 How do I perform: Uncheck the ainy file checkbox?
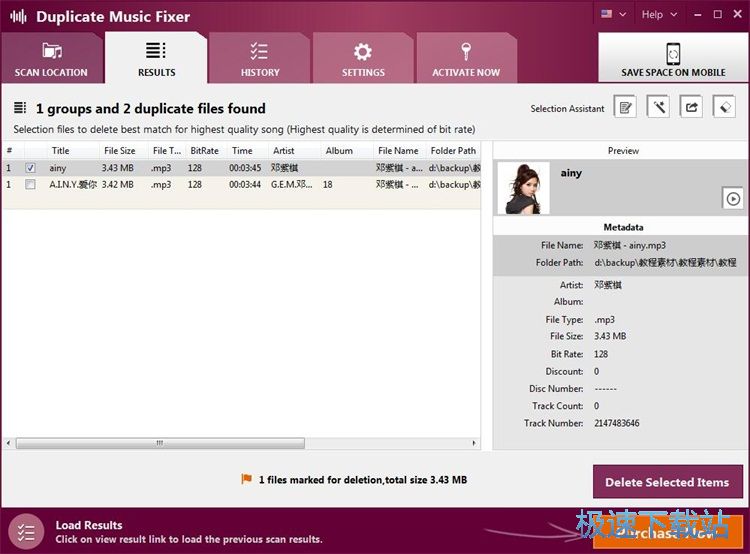[31, 168]
